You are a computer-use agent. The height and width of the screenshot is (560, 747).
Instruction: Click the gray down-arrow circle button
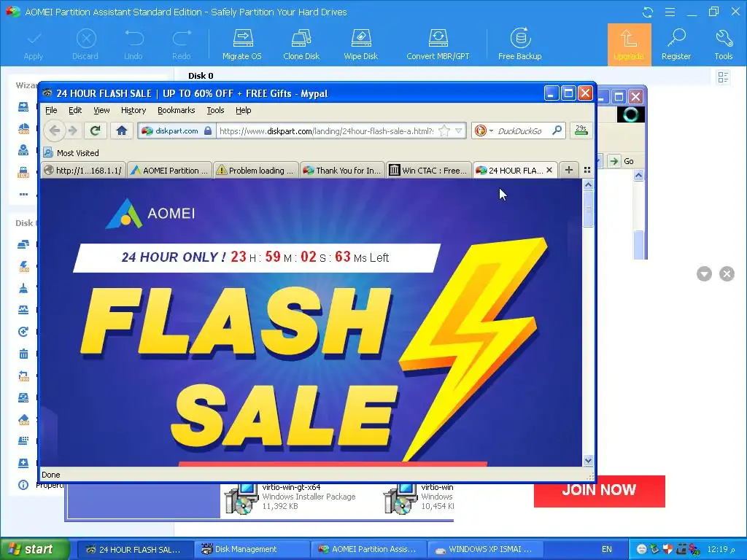tap(704, 274)
